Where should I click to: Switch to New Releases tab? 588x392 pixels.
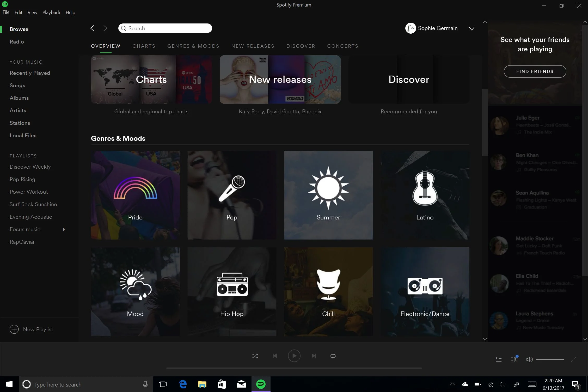253,46
